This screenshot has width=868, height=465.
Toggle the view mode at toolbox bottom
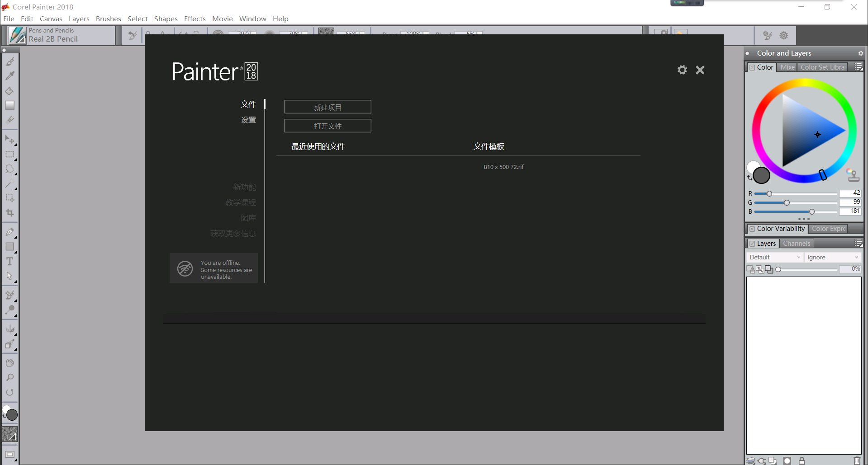[x=9, y=455]
